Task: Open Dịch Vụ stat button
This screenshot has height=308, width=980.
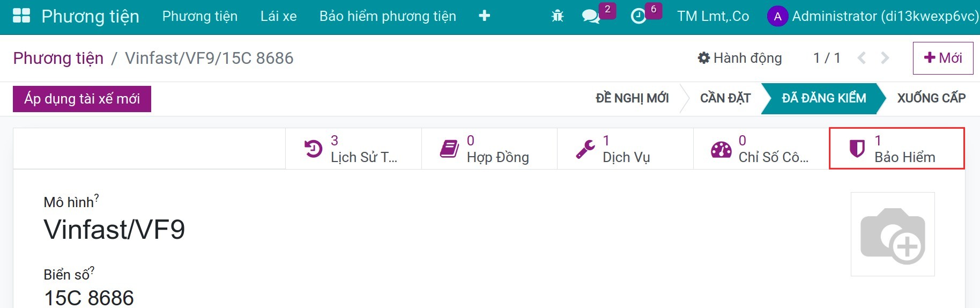Action: point(625,149)
